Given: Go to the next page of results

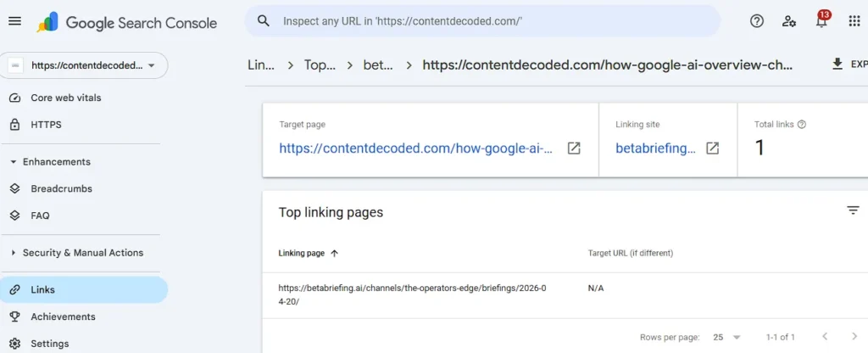Looking at the screenshot, I should (x=854, y=336).
